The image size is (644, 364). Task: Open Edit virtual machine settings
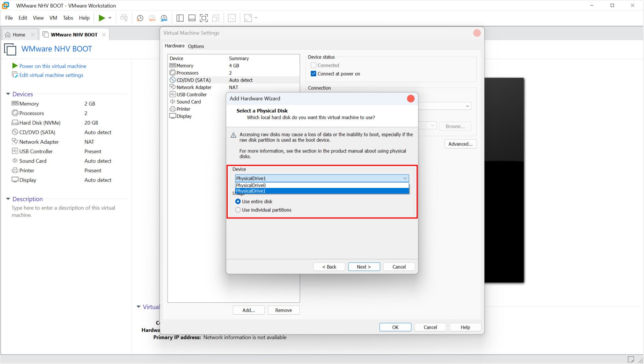(51, 75)
